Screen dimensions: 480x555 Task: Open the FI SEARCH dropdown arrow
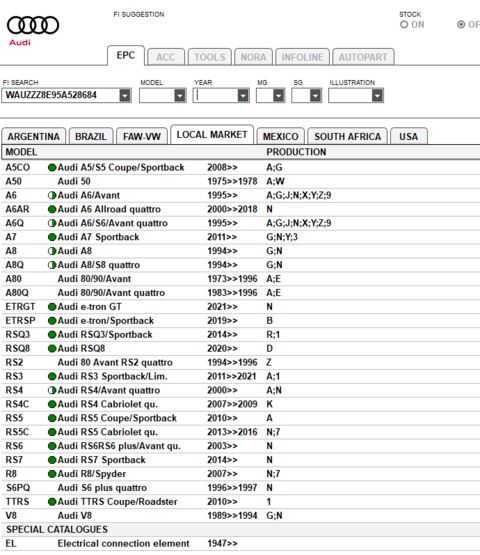[x=125, y=96]
